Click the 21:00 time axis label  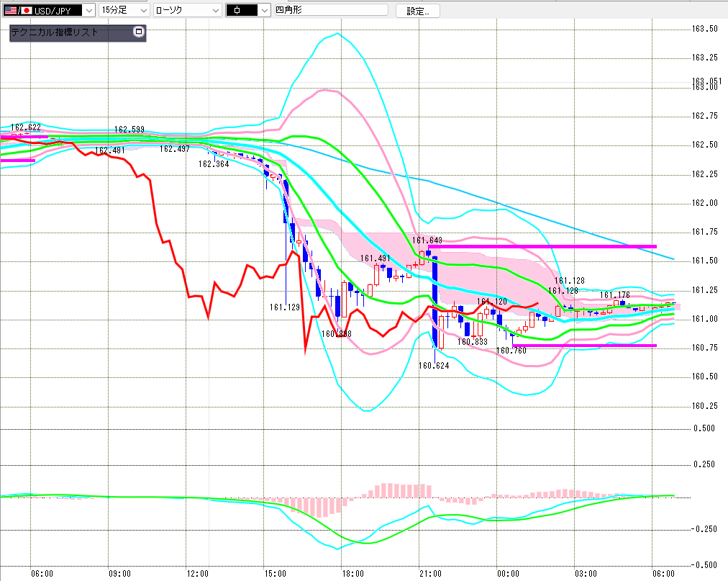pos(430,574)
